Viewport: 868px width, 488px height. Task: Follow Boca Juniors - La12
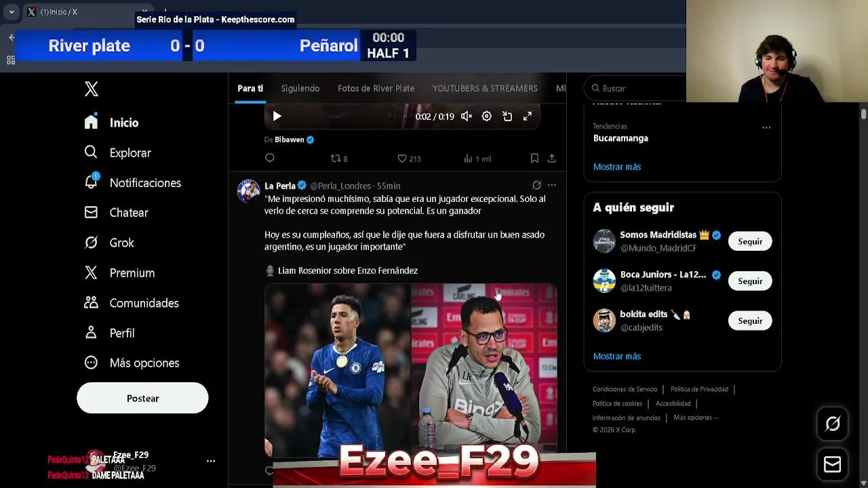click(750, 281)
